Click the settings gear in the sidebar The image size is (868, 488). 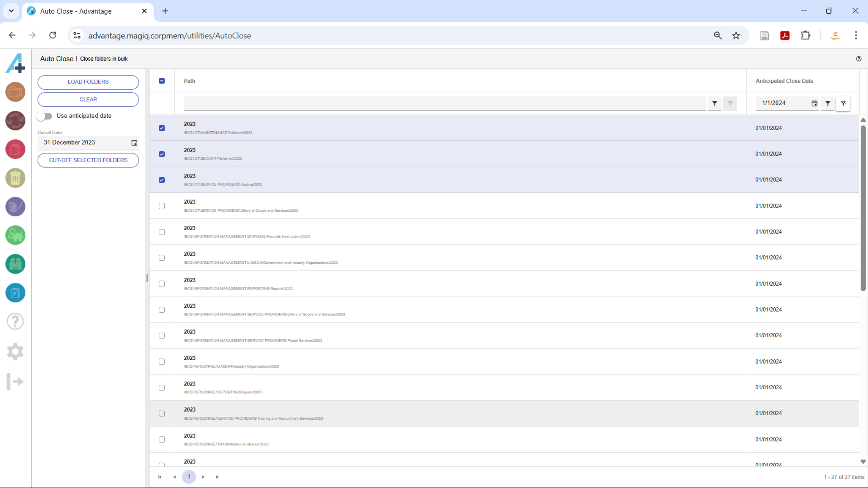[15, 352]
